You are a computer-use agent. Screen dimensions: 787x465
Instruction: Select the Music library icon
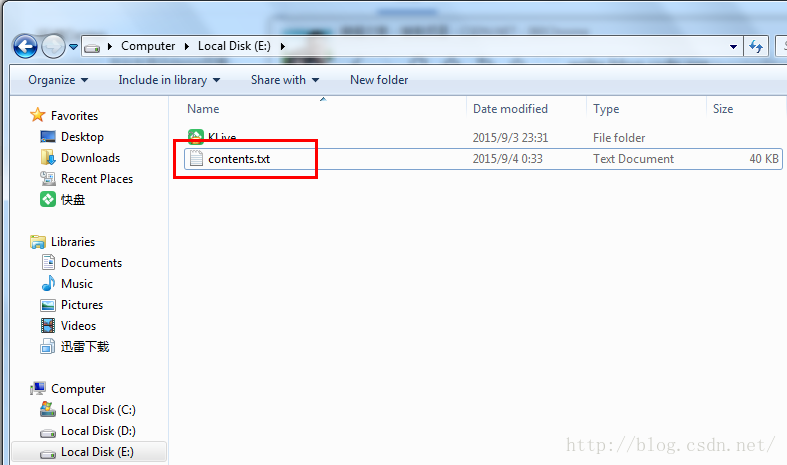[x=48, y=284]
